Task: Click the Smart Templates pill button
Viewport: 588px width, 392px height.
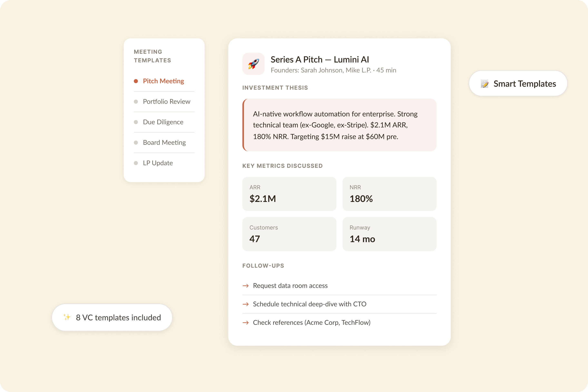Action: point(518,84)
